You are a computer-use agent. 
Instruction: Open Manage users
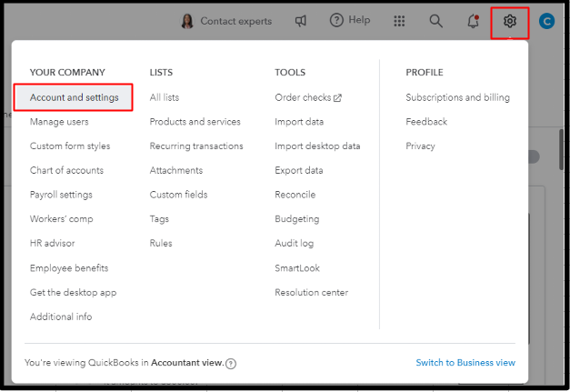pos(59,122)
